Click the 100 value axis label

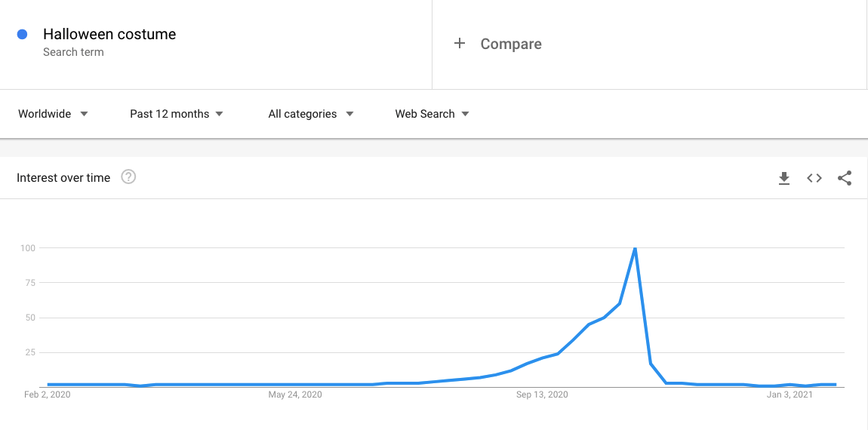(x=29, y=248)
